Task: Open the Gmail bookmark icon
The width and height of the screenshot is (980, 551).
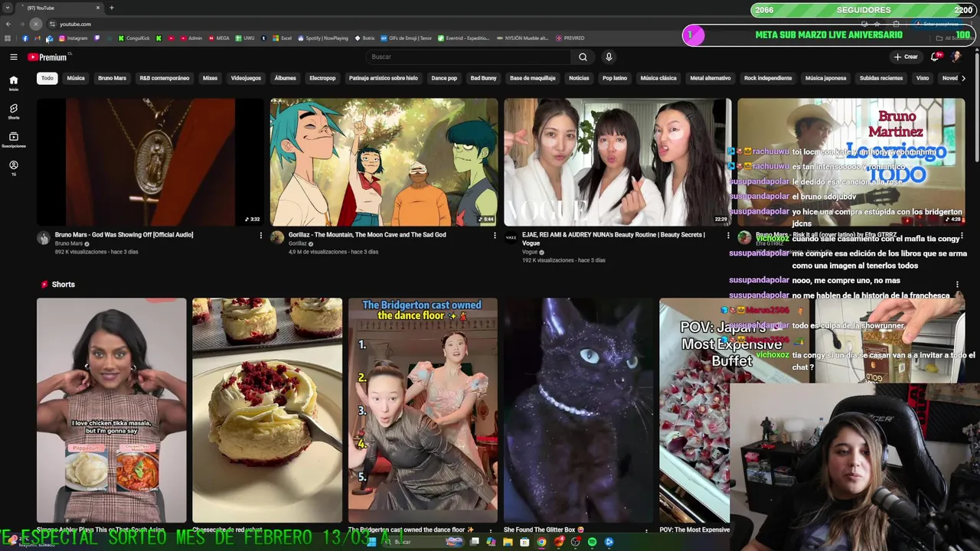Action: click(38, 38)
